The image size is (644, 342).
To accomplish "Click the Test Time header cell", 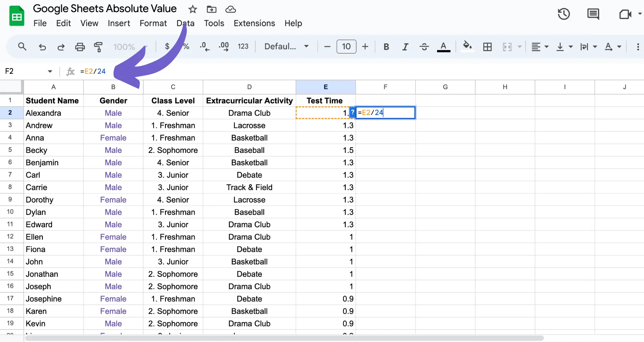I will pos(326,101).
